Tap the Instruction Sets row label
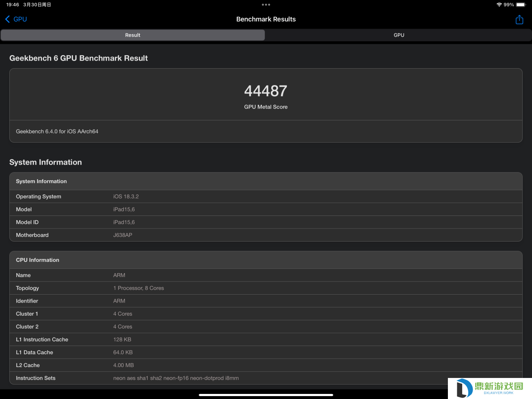The width and height of the screenshot is (532, 399). 36,378
